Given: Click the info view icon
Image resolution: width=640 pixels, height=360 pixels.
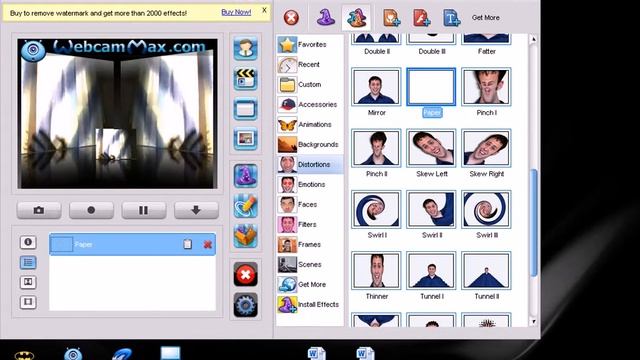Looking at the screenshot, I should click(28, 242).
